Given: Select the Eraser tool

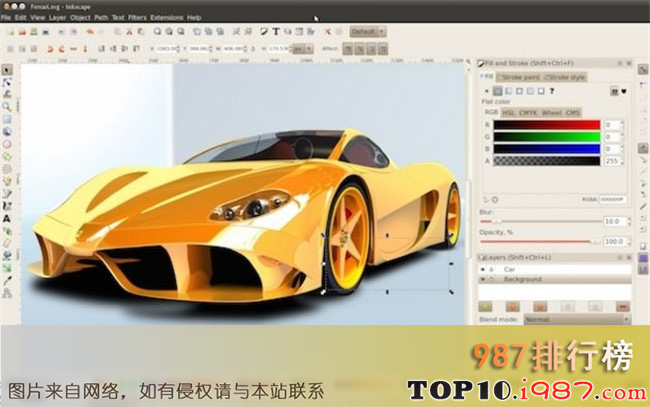Looking at the screenshot, I should click(7, 243).
